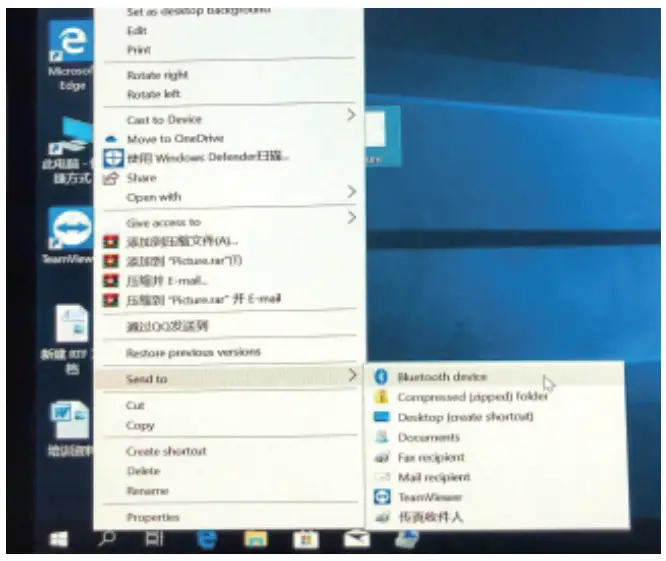Image resolution: width=666 pixels, height=561 pixels.
Task: Choose Copy from the context menu
Action: 140,426
